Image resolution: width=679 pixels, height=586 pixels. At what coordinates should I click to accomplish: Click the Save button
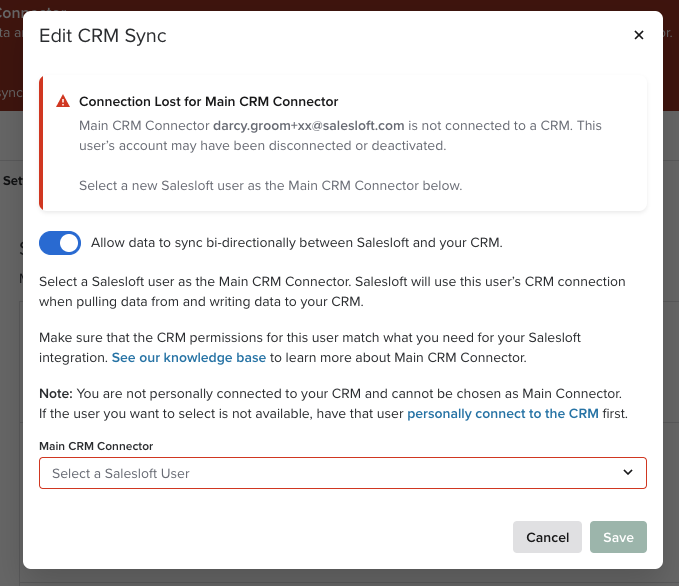pyautogui.click(x=618, y=537)
